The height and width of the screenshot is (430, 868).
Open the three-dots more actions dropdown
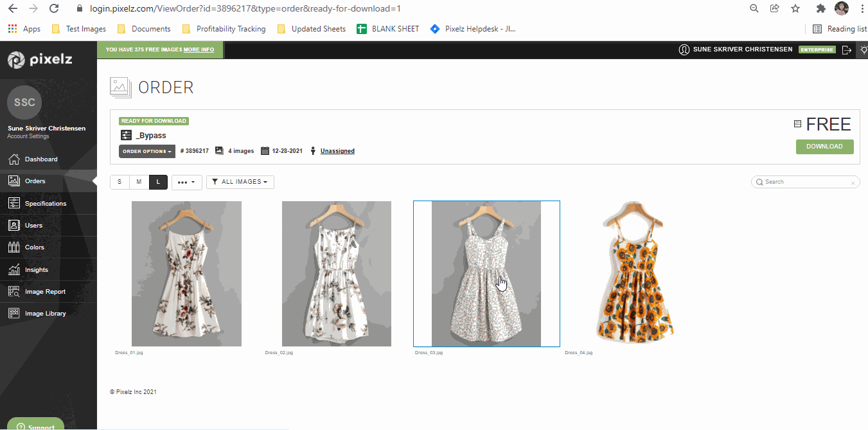click(x=186, y=182)
